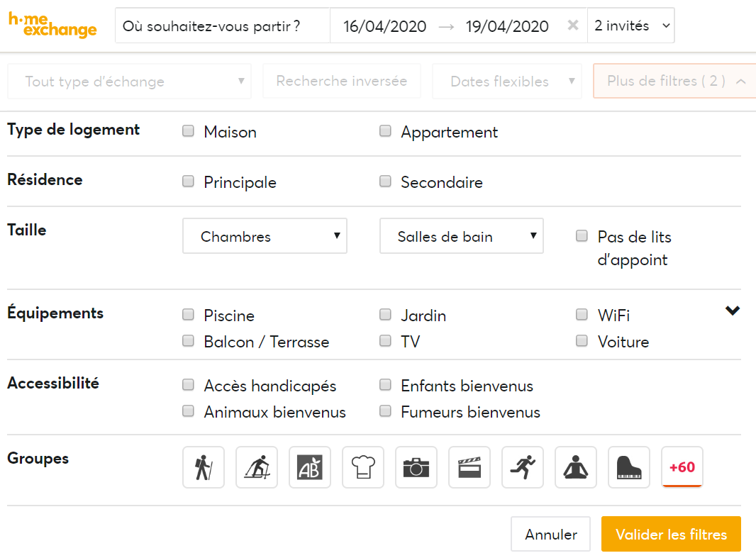This screenshot has height=558, width=756.
Task: Select the hiking group icon
Action: tap(204, 467)
